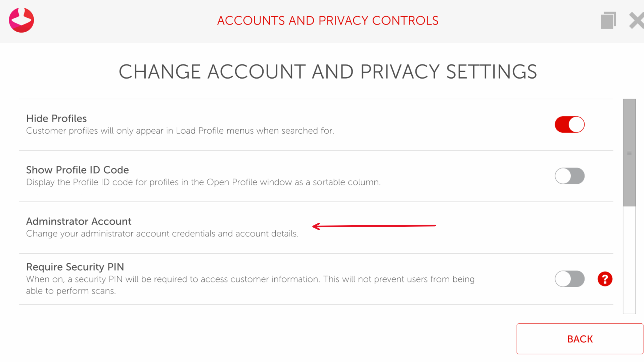
Task: Click the Change Account and Privacy Settings heading
Action: (x=328, y=72)
